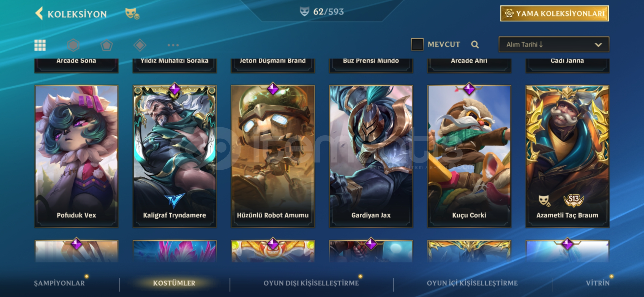This screenshot has height=297, width=644.
Task: Select the hexagon rarity filter icon
Action: pyautogui.click(x=73, y=45)
